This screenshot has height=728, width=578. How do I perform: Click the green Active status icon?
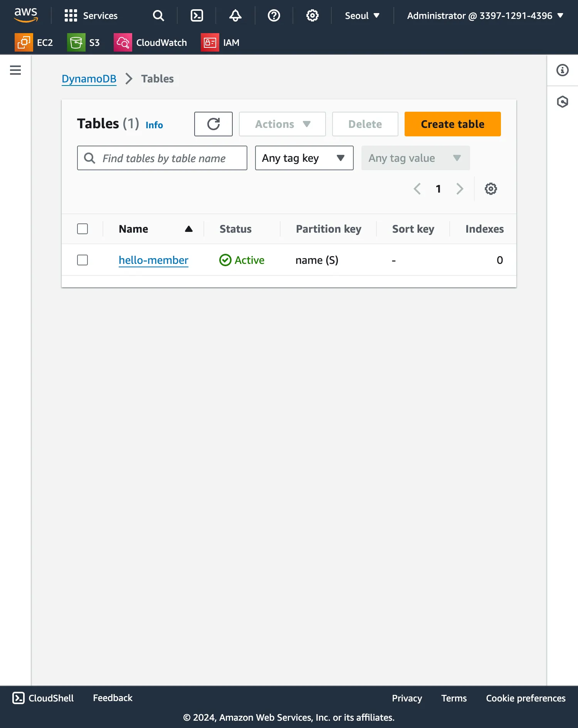(x=225, y=260)
